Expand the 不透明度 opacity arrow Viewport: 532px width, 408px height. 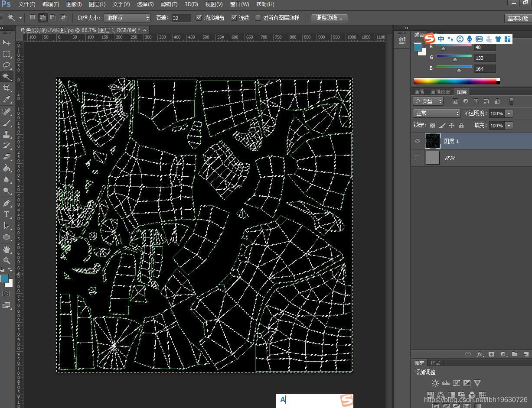coord(509,113)
